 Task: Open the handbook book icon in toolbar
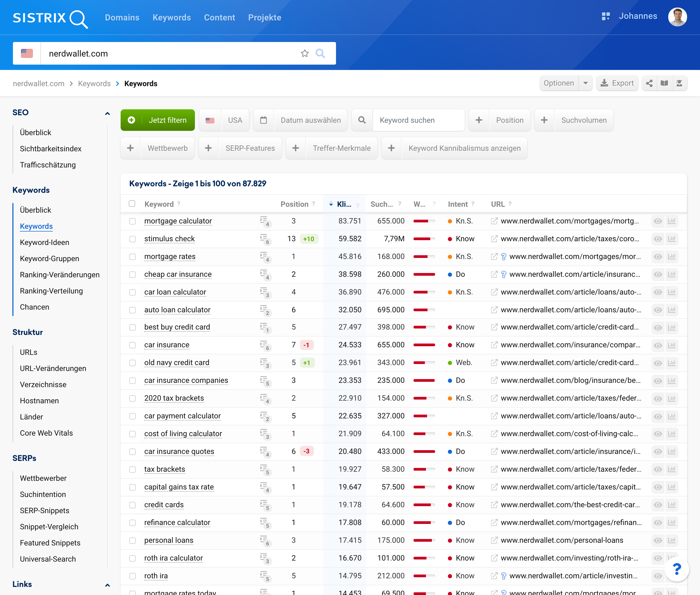point(664,83)
